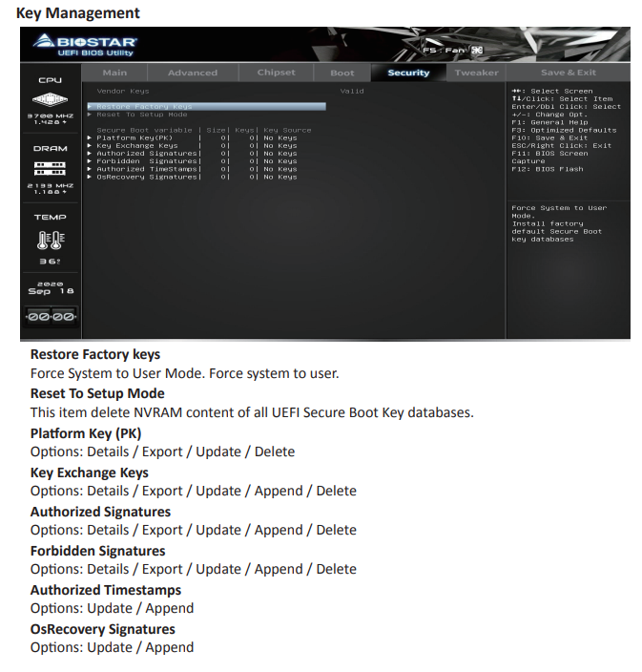Click the F3: Optimized Defaults help line
The width and height of the screenshot is (642, 672).
click(564, 130)
